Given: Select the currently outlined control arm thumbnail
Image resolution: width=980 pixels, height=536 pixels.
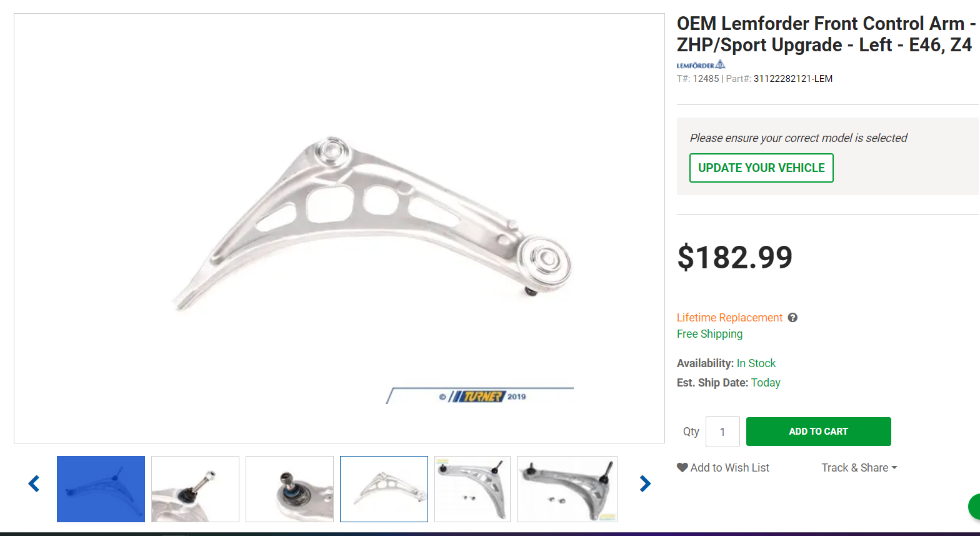Looking at the screenshot, I should (x=384, y=489).
